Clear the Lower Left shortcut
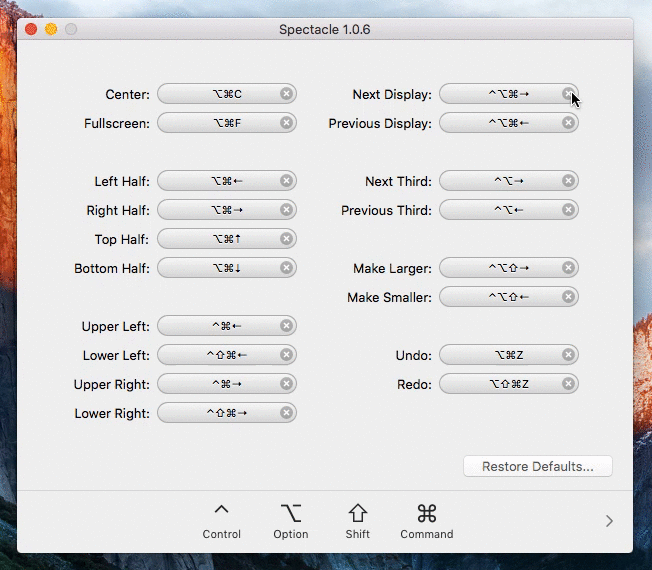This screenshot has height=570, width=652. pyautogui.click(x=286, y=355)
